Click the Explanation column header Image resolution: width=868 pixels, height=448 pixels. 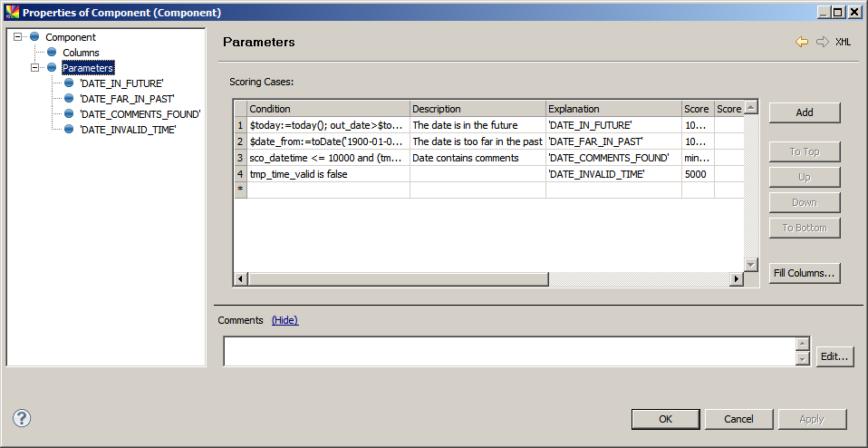click(613, 109)
